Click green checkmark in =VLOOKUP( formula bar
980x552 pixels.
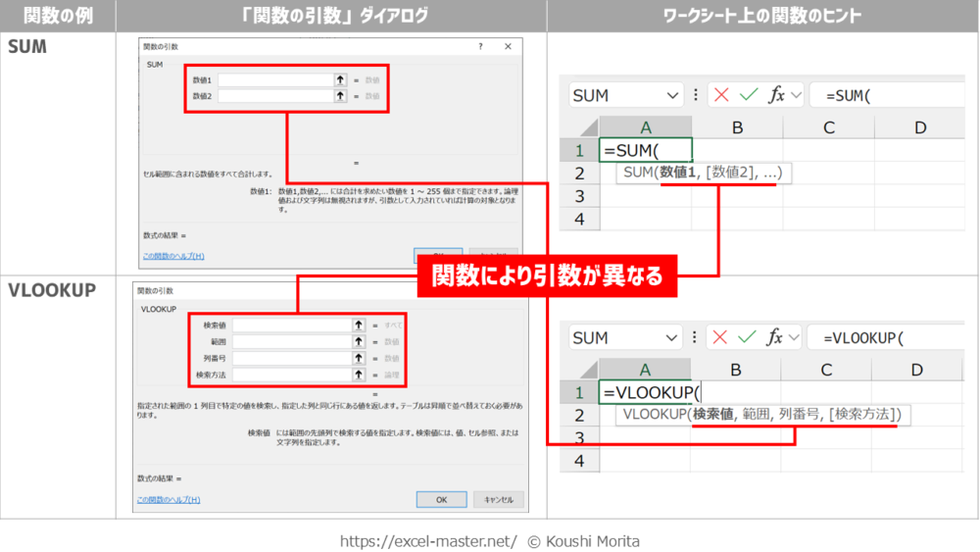tap(749, 337)
